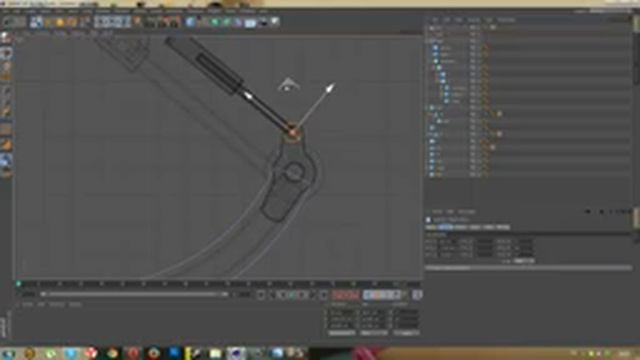Screen dimensions: 640x360
Task: Switch to highlighted Coord tab in Attributes
Action: (446, 227)
